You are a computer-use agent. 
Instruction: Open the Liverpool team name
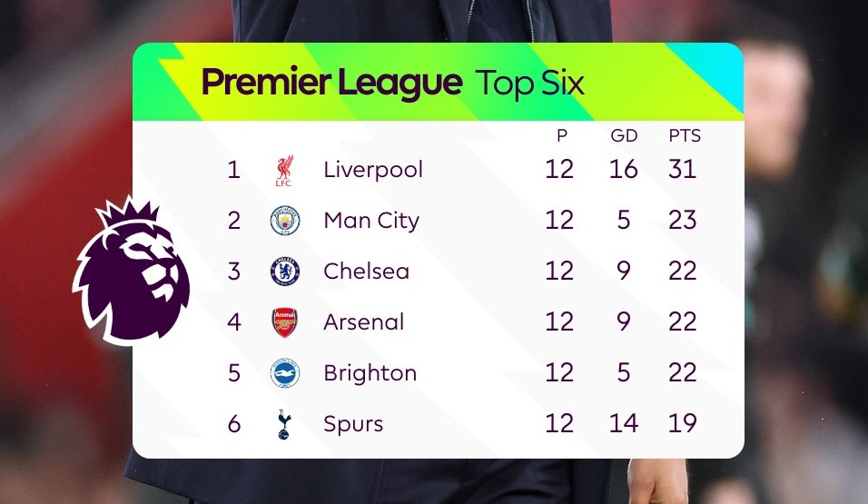coord(373,170)
